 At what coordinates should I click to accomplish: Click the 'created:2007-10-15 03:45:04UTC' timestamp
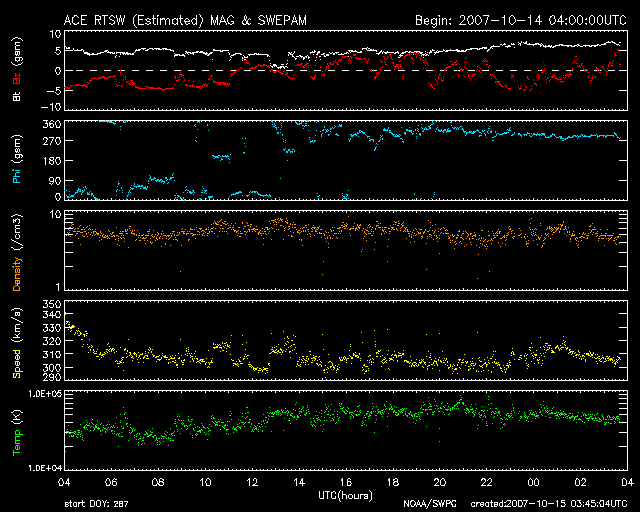click(x=549, y=504)
